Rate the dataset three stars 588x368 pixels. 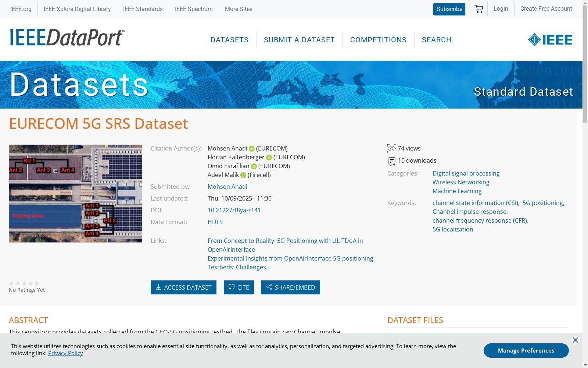tap(24, 283)
